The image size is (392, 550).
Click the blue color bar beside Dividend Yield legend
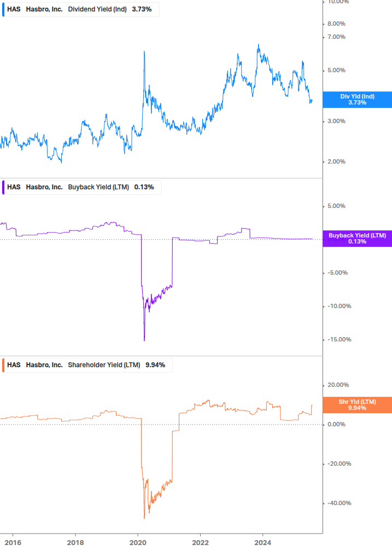3,9
